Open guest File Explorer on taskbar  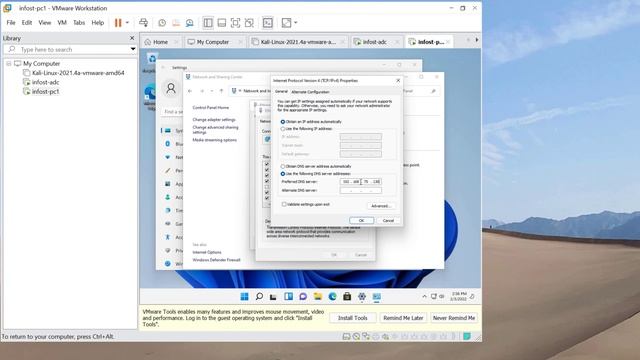[x=318, y=297]
